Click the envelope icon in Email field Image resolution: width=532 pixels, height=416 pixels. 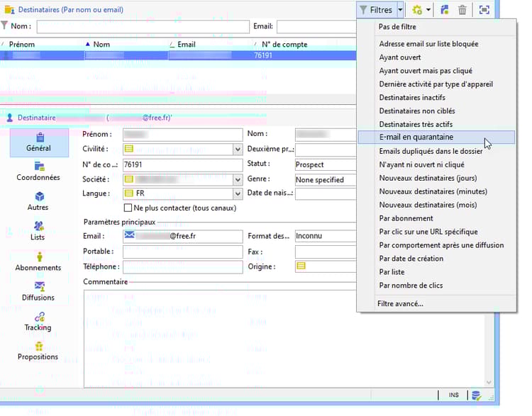(129, 235)
